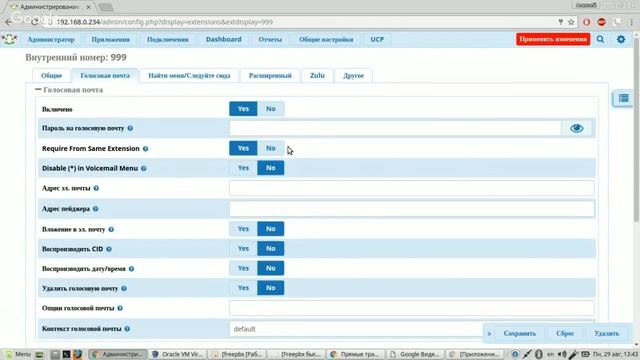Click the help icon beside Адрес эл. почты
Viewport: 640px width, 360px height.
[96, 188]
